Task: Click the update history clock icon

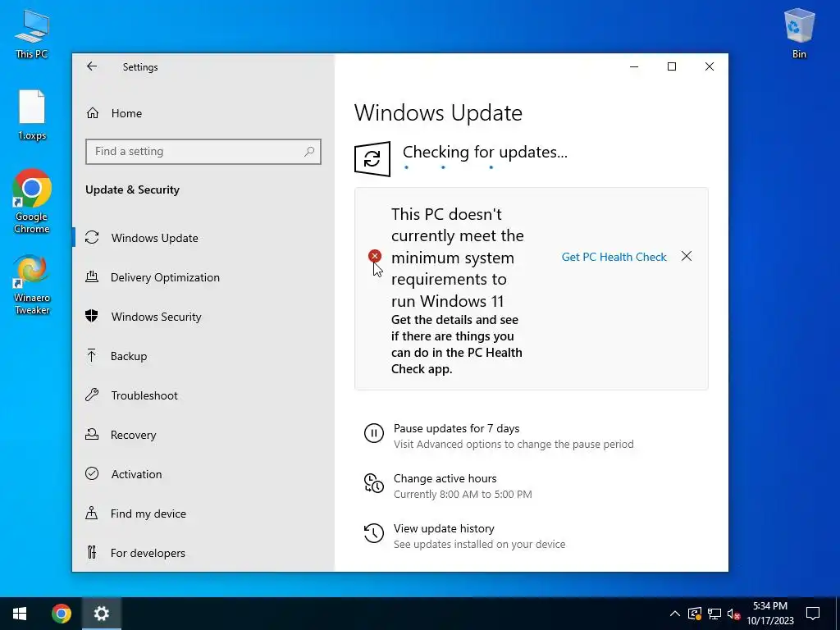Action: (x=373, y=533)
